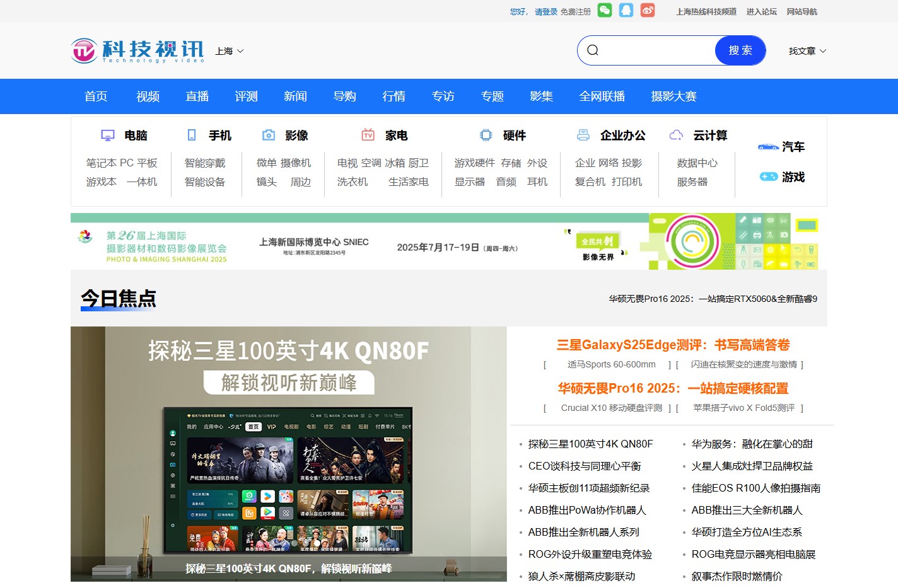Open news item 华硕打造全方位AI生态系

(747, 533)
